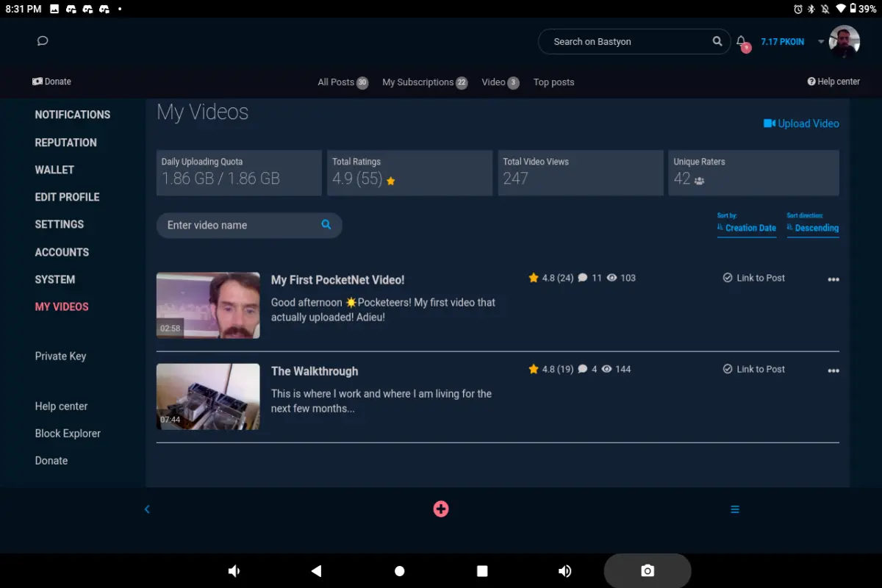Click the volume down button in navigation bar
This screenshot has height=588, width=882.
click(x=234, y=571)
